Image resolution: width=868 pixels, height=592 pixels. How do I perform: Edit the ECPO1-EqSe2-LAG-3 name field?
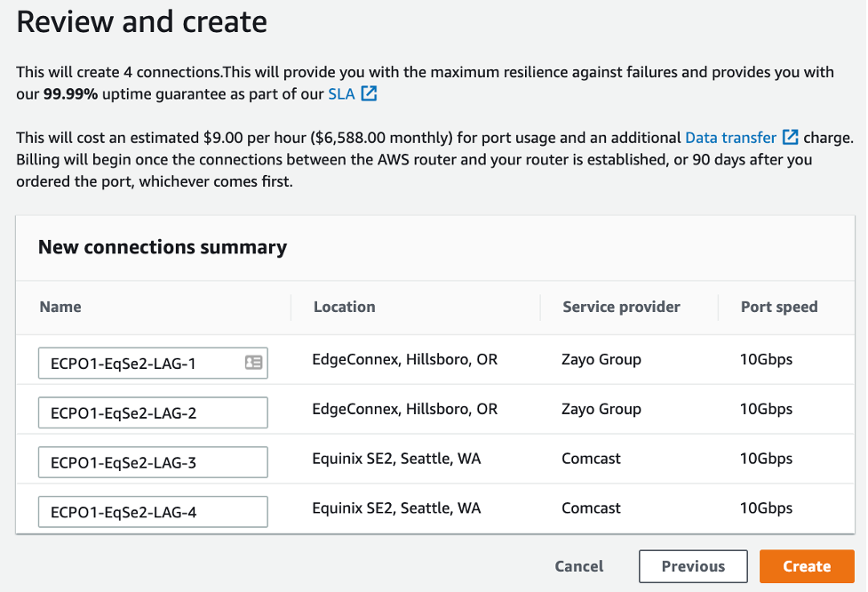pyautogui.click(x=153, y=462)
